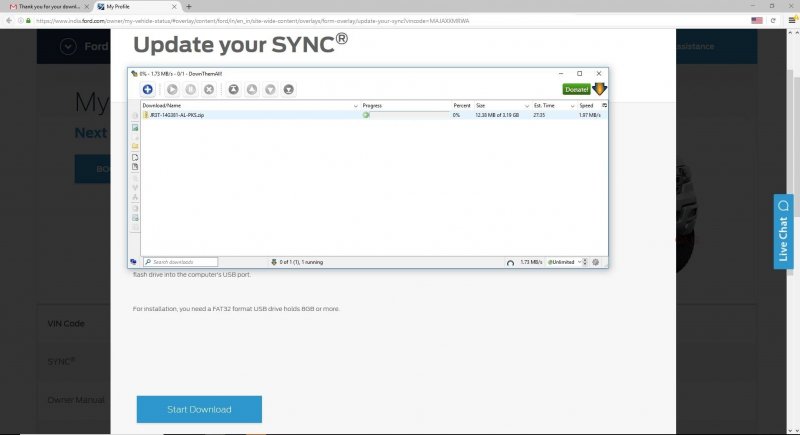Open DownThemAll preferences gear icon

[595, 262]
